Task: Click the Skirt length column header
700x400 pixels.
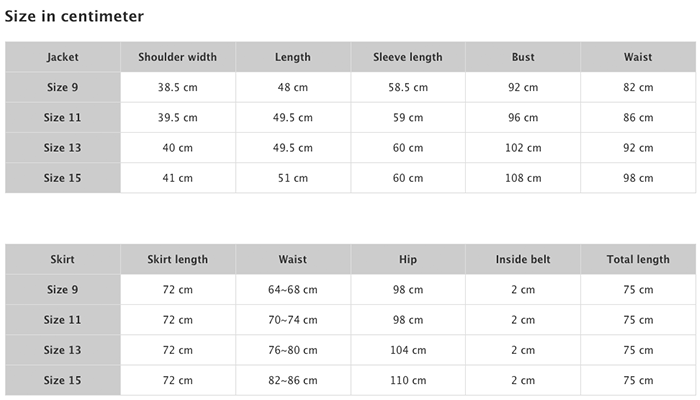Action: (x=178, y=259)
